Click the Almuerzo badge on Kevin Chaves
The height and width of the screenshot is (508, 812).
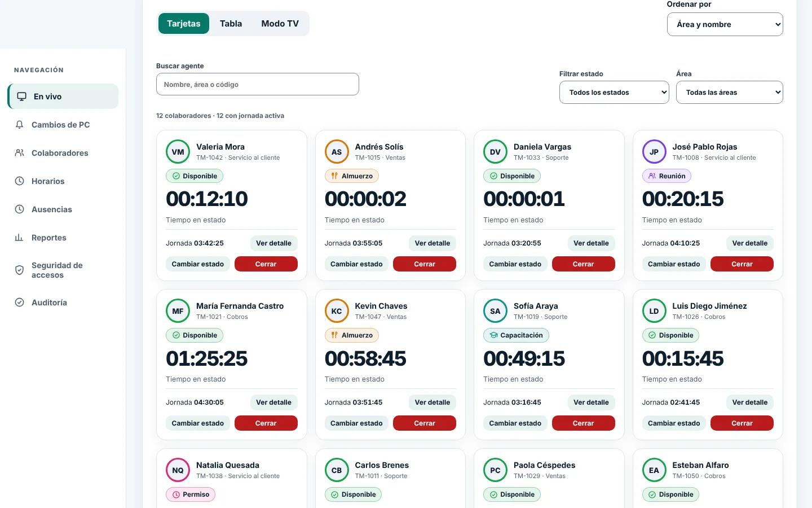click(x=352, y=335)
